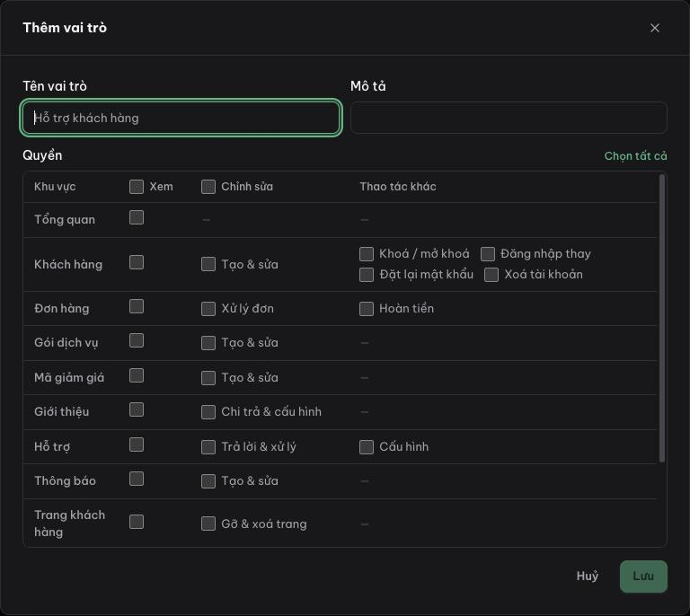This screenshot has height=616, width=690.
Task: Check the Cấu hình permission for Hỗ trợ
Action: pos(367,446)
